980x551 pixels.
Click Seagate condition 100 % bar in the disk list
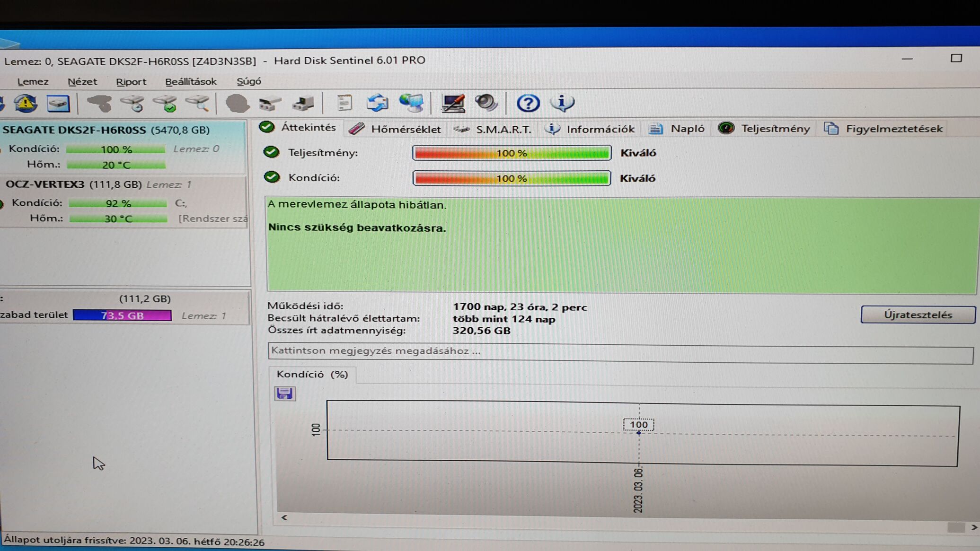point(116,149)
